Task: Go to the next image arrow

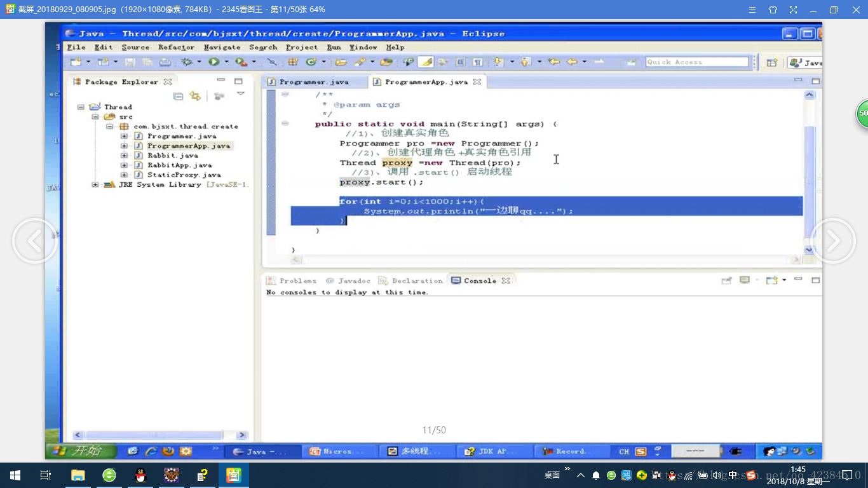Action: [x=832, y=241]
